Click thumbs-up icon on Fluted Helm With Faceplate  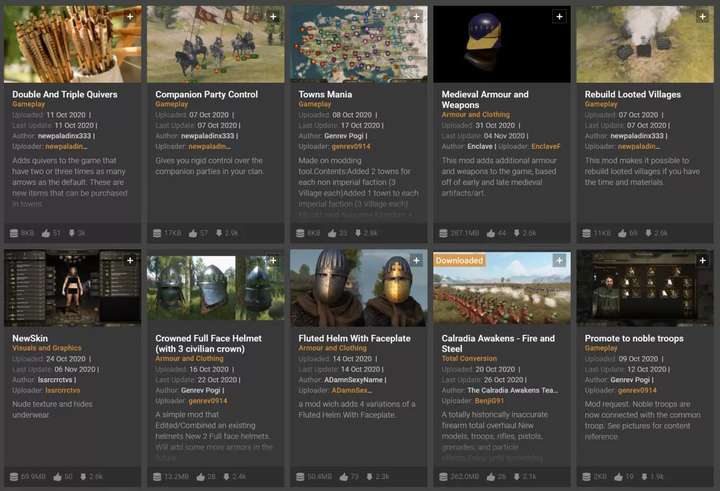[343, 477]
